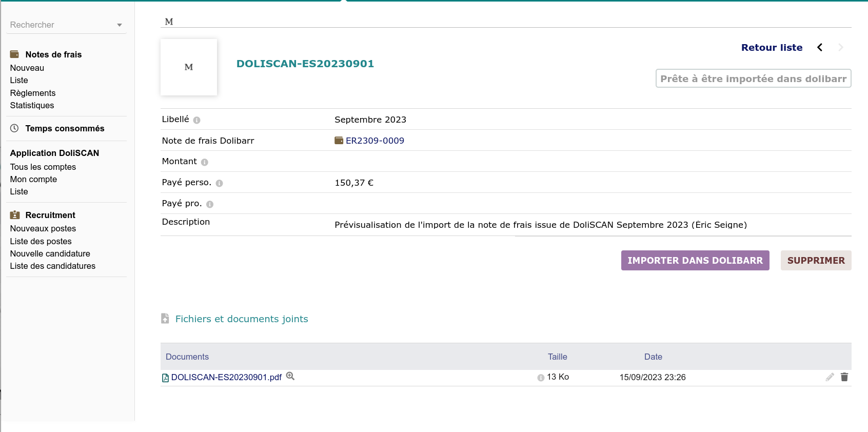Open the Liste des candidatures entry
Image resolution: width=868 pixels, height=432 pixels.
53,266
